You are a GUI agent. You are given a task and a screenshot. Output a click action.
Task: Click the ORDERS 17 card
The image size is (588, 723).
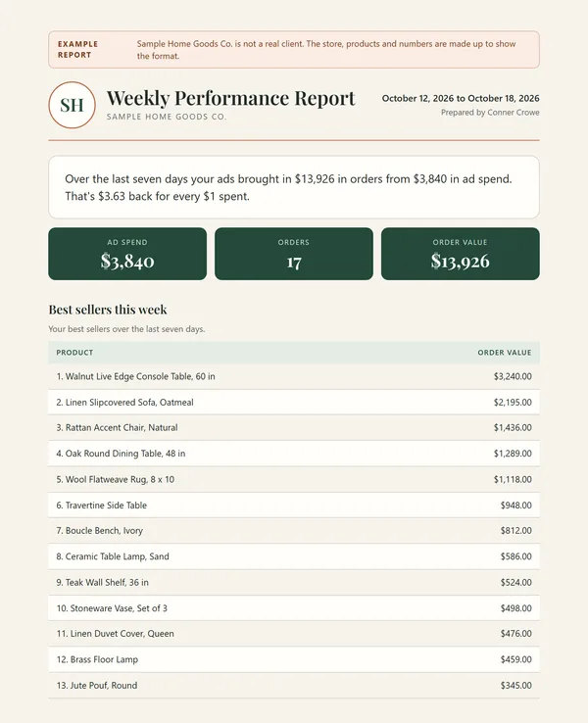[294, 254]
